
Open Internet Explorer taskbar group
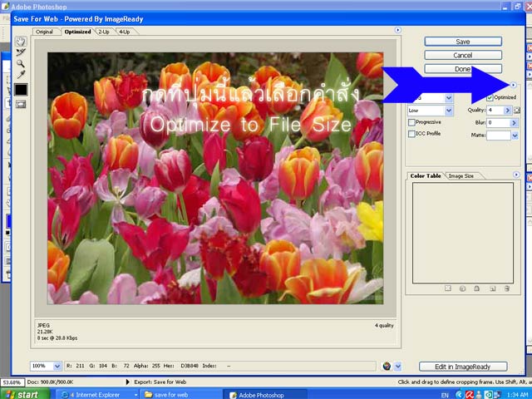[x=98, y=395]
